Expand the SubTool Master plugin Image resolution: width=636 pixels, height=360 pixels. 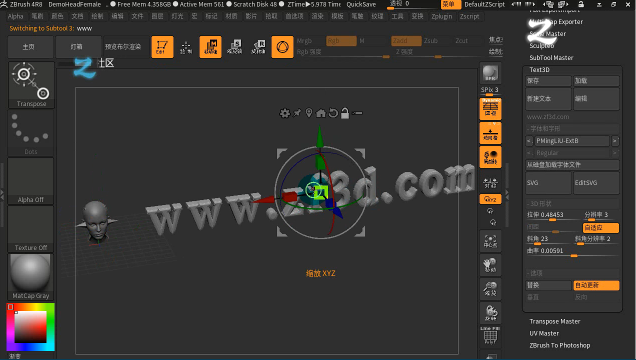click(x=551, y=58)
